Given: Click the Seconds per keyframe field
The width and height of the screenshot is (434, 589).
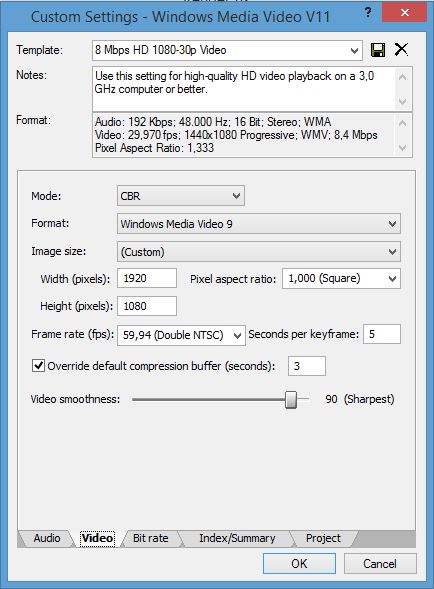Looking at the screenshot, I should click(x=382, y=334).
